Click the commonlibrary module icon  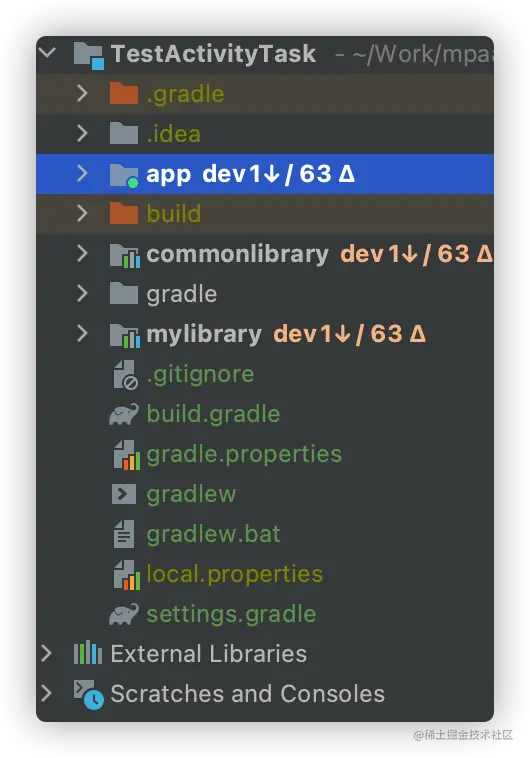click(125, 255)
